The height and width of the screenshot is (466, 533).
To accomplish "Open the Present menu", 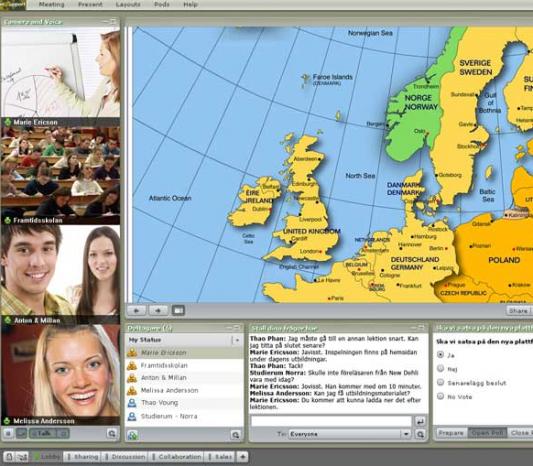I will (x=90, y=4).
